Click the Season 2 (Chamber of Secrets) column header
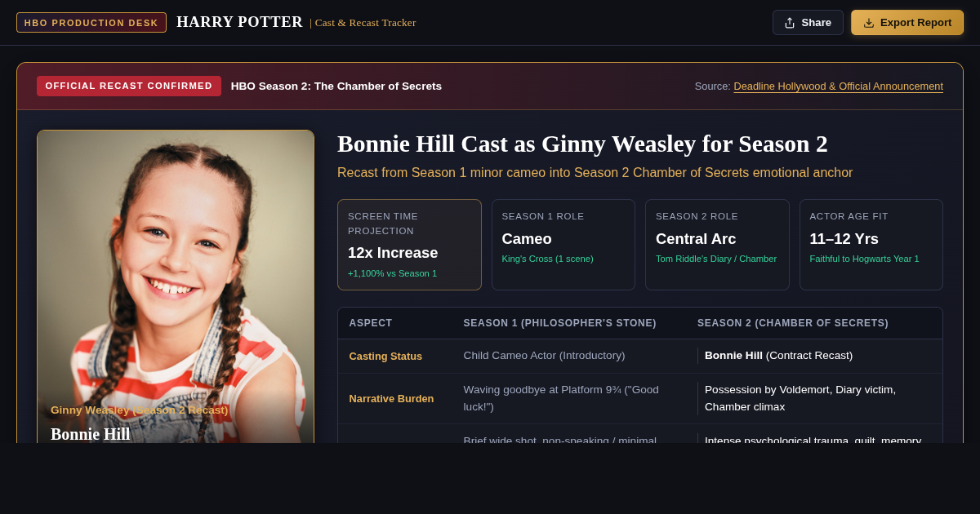Viewport: 980px width, 514px height. click(x=793, y=323)
